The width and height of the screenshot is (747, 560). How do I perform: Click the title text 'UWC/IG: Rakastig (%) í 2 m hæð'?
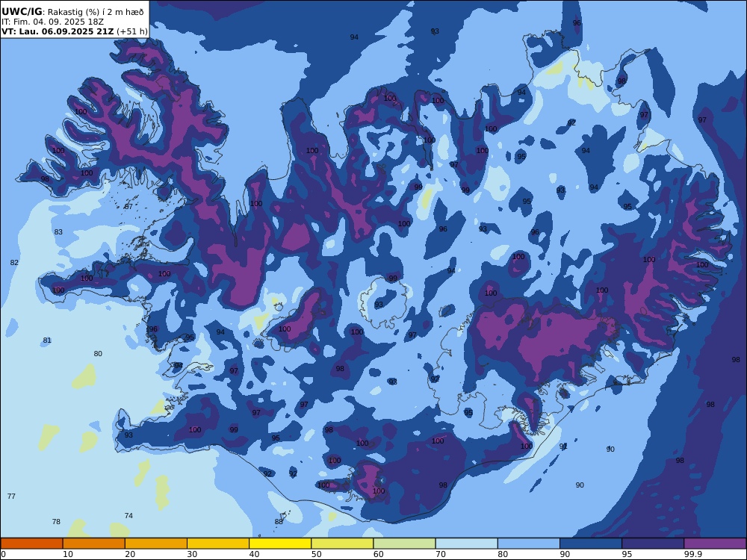click(x=72, y=12)
